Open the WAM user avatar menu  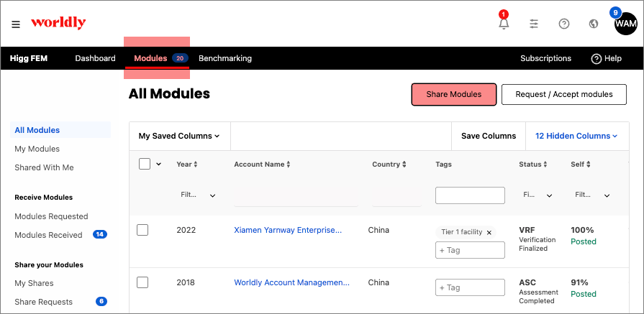625,24
